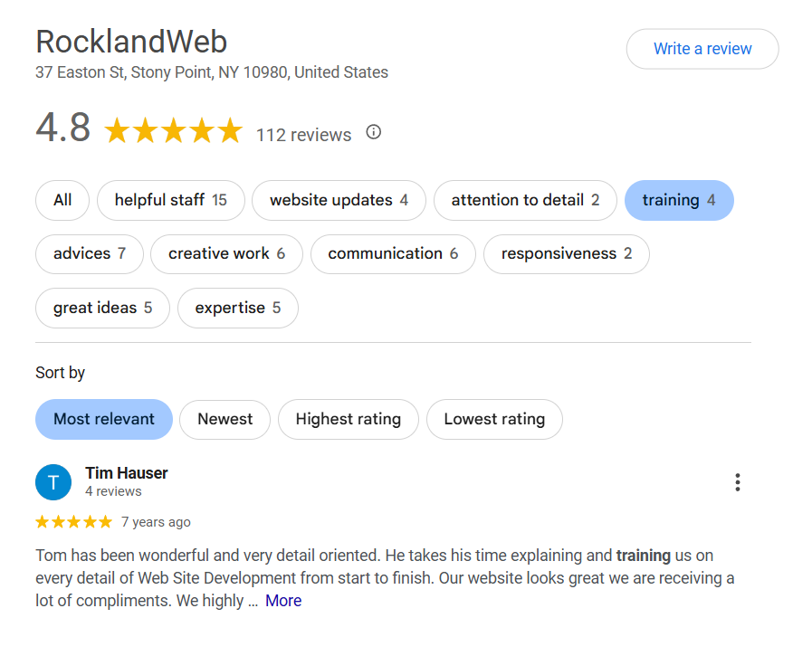Toggle the training filter chip
Viewport: 812px width, 656px height.
[679, 200]
